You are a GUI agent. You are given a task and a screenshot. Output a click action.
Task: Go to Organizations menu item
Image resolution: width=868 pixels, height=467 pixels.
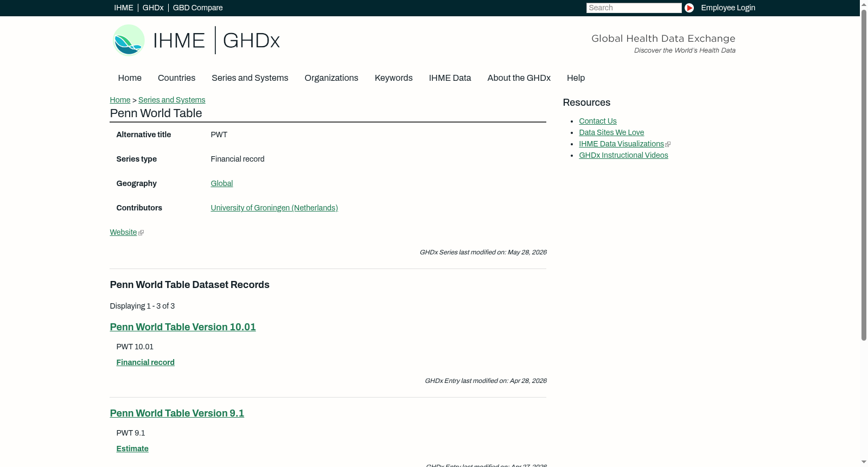coord(331,78)
